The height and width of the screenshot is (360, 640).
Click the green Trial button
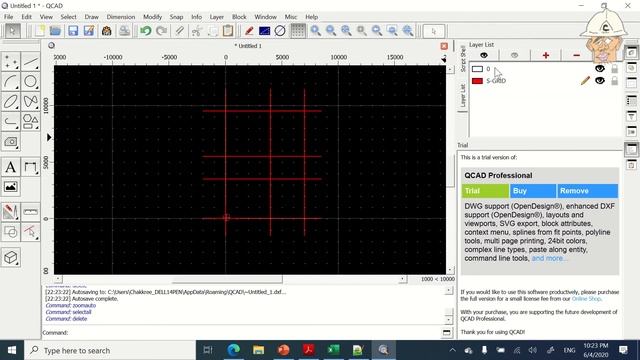click(x=485, y=191)
